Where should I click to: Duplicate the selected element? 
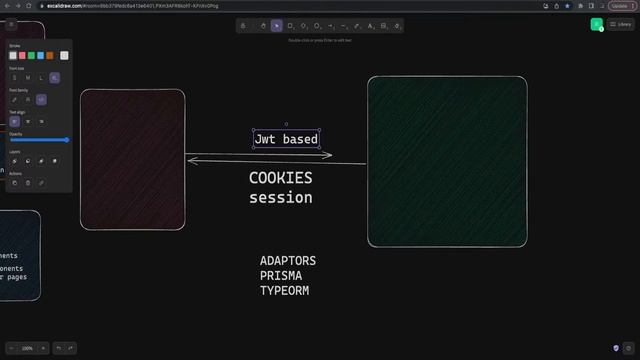point(14,183)
